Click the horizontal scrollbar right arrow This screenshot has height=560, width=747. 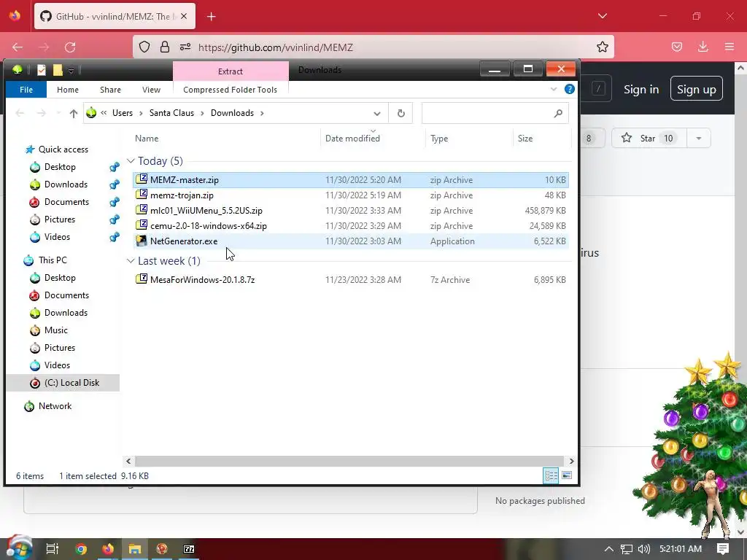[572, 461]
